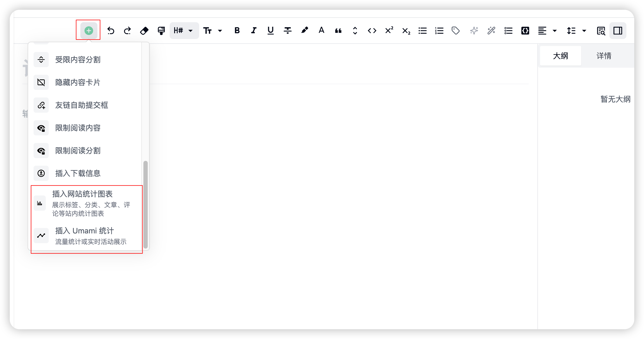Toggle italic formatting

pos(254,31)
